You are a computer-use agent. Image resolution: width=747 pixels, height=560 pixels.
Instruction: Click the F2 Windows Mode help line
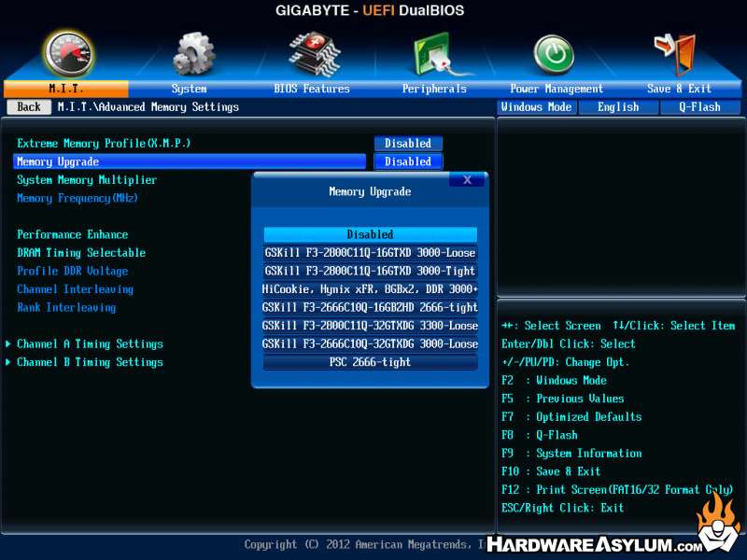click(x=554, y=381)
